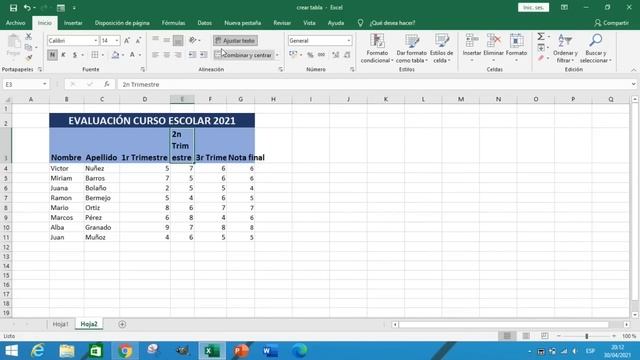Click increase indent icon

(x=204, y=55)
